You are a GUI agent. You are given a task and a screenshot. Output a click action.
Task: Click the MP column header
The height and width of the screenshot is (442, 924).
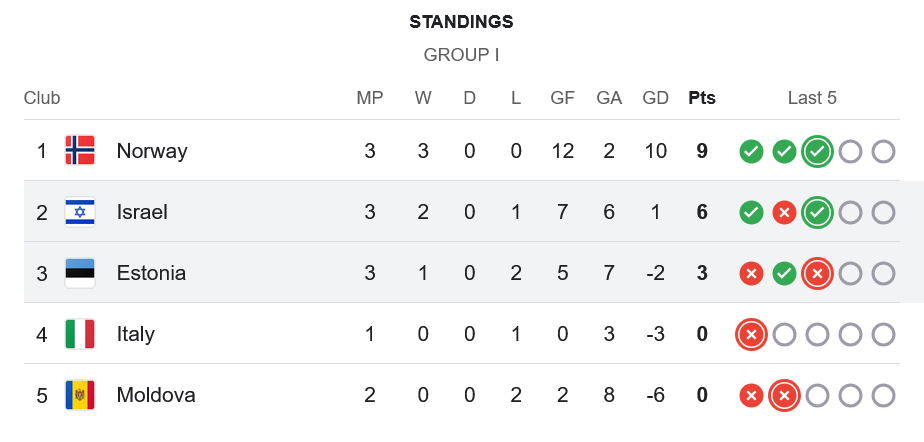coord(370,98)
